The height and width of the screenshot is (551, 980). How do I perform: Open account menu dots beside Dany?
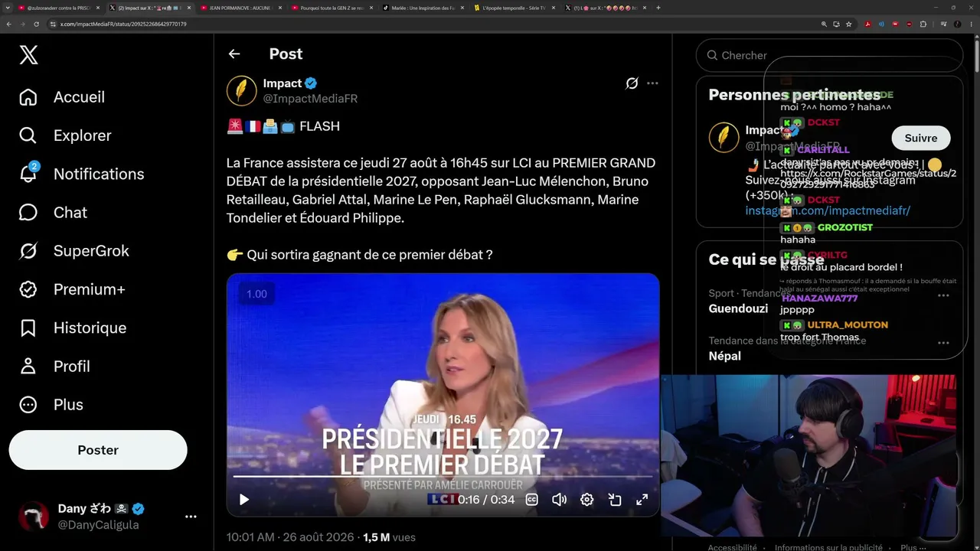point(191,517)
